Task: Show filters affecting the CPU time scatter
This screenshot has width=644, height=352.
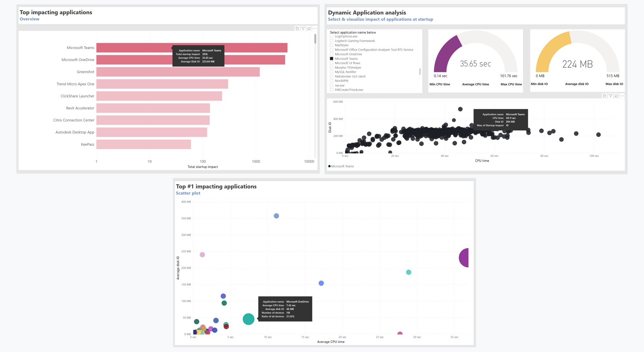Action: coord(610,96)
